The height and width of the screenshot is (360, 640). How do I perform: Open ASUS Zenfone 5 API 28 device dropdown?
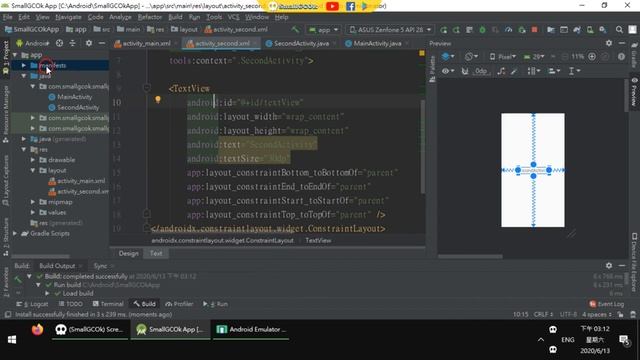point(390,30)
